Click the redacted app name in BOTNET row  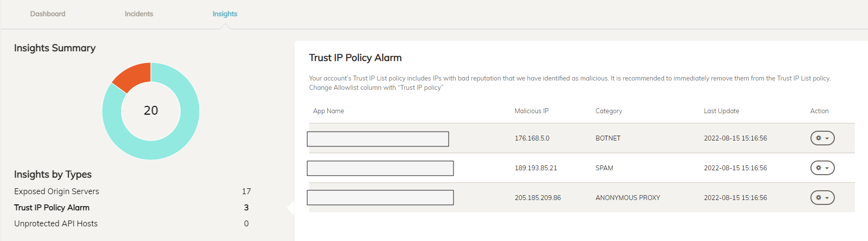(378, 139)
